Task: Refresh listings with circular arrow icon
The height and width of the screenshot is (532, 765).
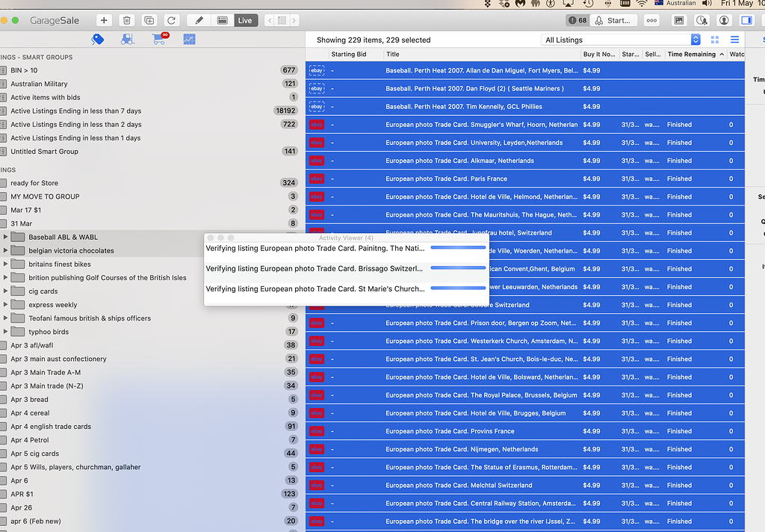Action: (x=171, y=20)
